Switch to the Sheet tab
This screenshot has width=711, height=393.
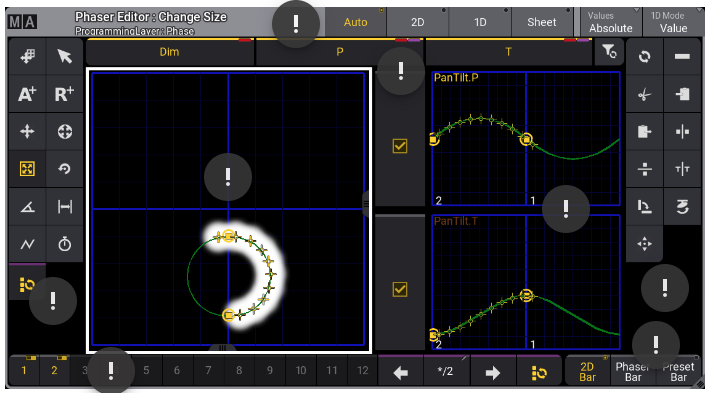tap(541, 22)
